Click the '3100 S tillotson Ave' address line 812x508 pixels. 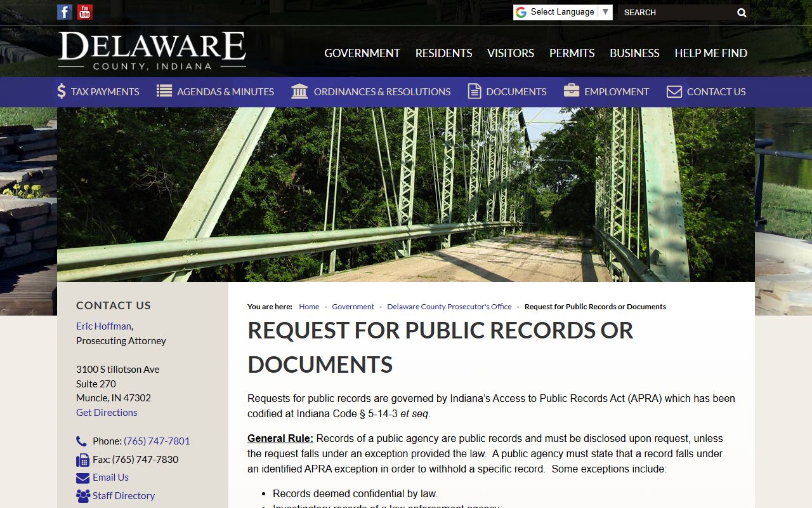coord(117,370)
